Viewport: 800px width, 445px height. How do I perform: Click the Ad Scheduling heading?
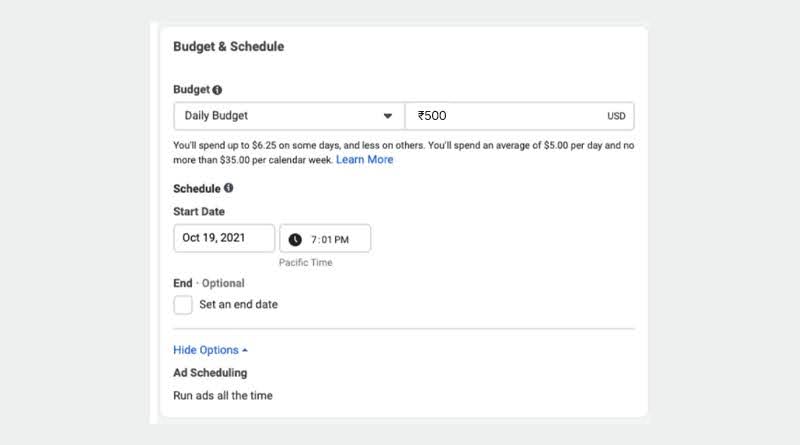210,373
